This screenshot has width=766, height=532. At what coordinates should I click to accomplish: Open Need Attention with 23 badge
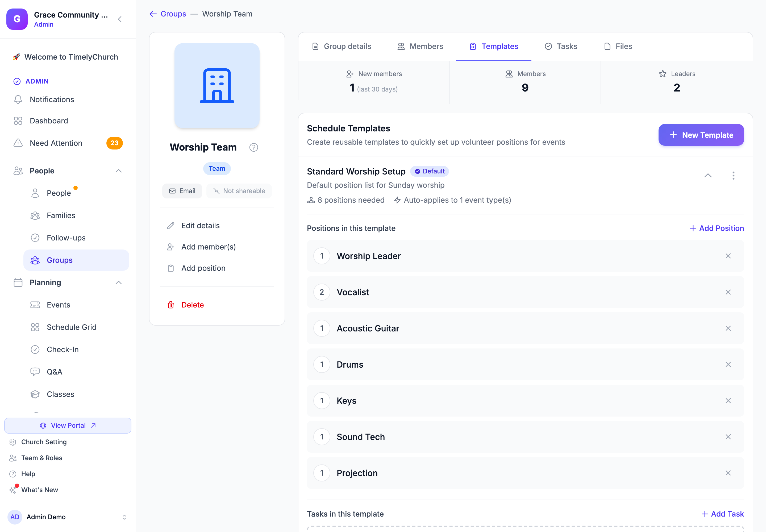click(68, 143)
